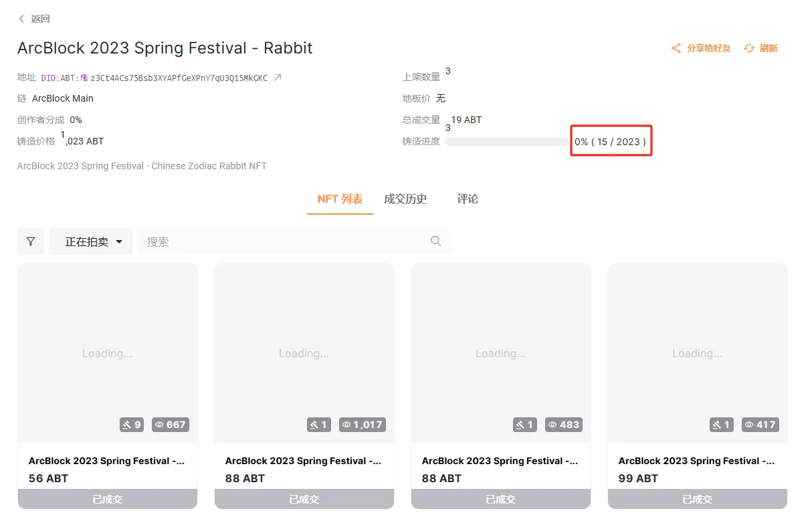812x523 pixels.
Task: Click the bid count badge showing 9
Action: (132, 424)
